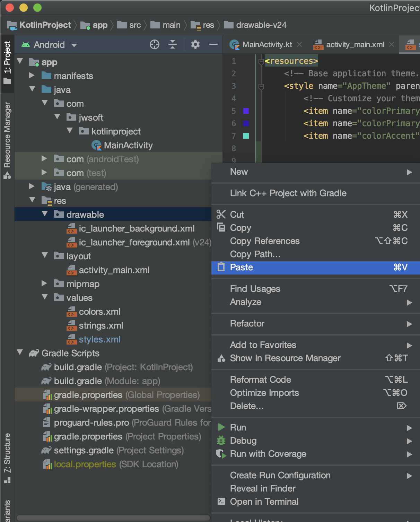Click the teal colorAccent swatch on line 7

pyautogui.click(x=246, y=136)
